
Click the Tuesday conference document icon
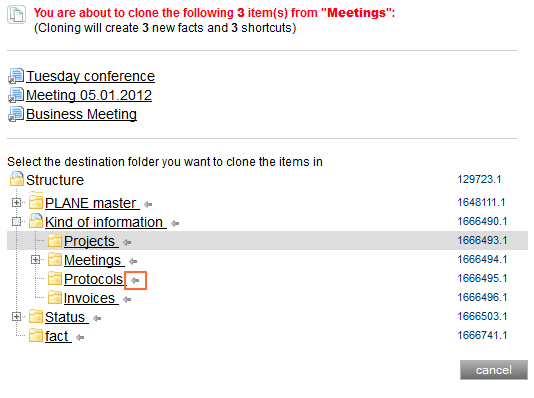point(16,76)
